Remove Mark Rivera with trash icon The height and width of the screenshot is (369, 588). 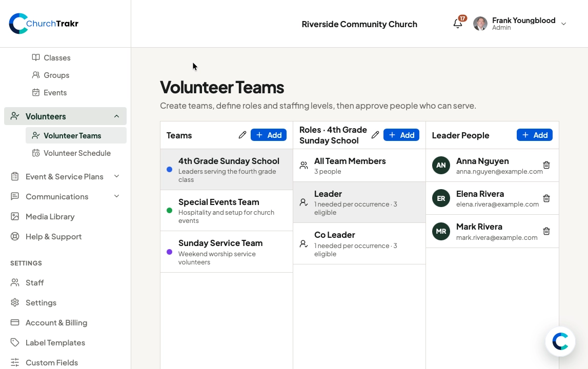coord(546,231)
